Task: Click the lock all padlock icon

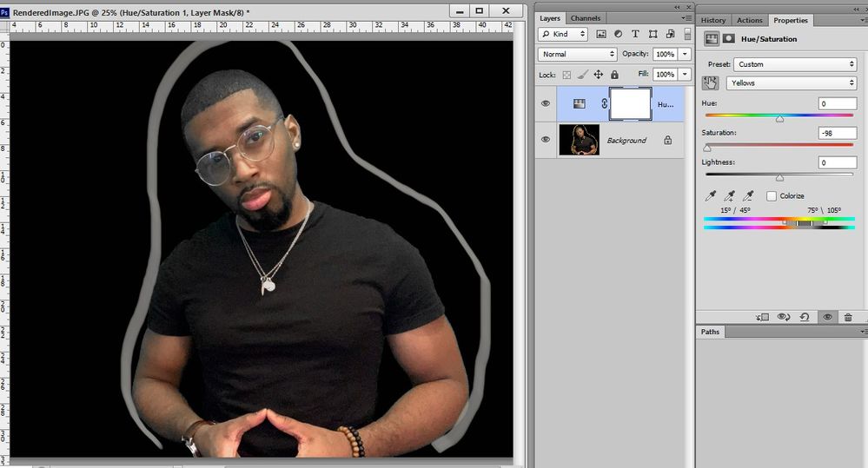Action: (x=614, y=74)
